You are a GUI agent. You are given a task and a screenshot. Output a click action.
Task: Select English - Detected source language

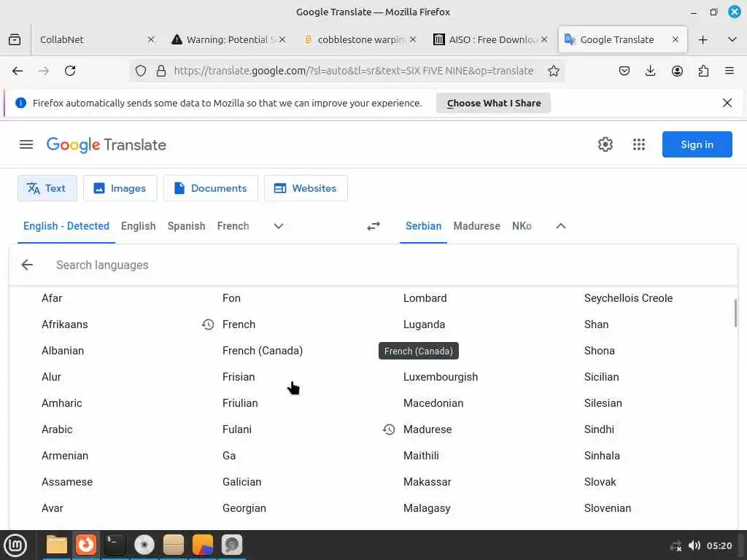coord(66,226)
